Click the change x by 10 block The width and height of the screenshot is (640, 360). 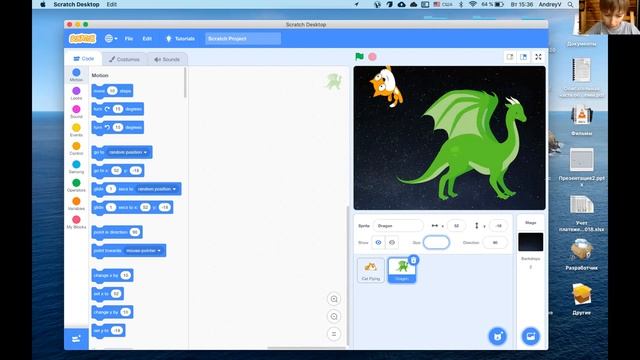click(x=112, y=276)
